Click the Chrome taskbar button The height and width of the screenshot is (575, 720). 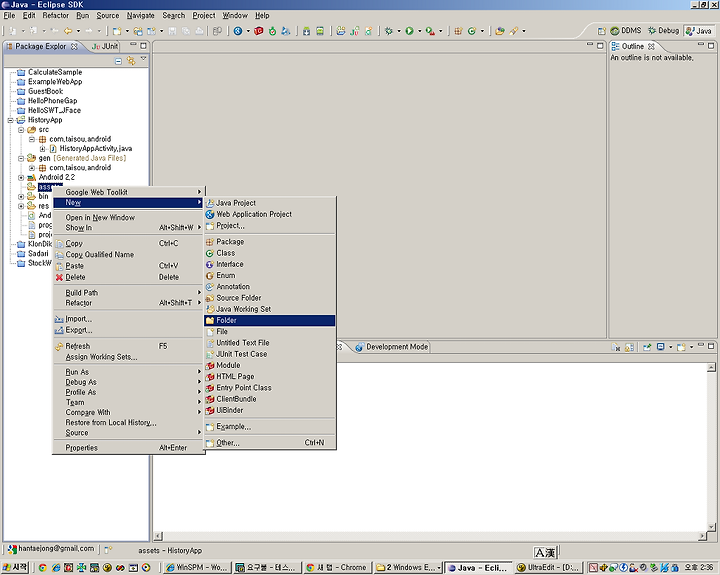click(337, 568)
